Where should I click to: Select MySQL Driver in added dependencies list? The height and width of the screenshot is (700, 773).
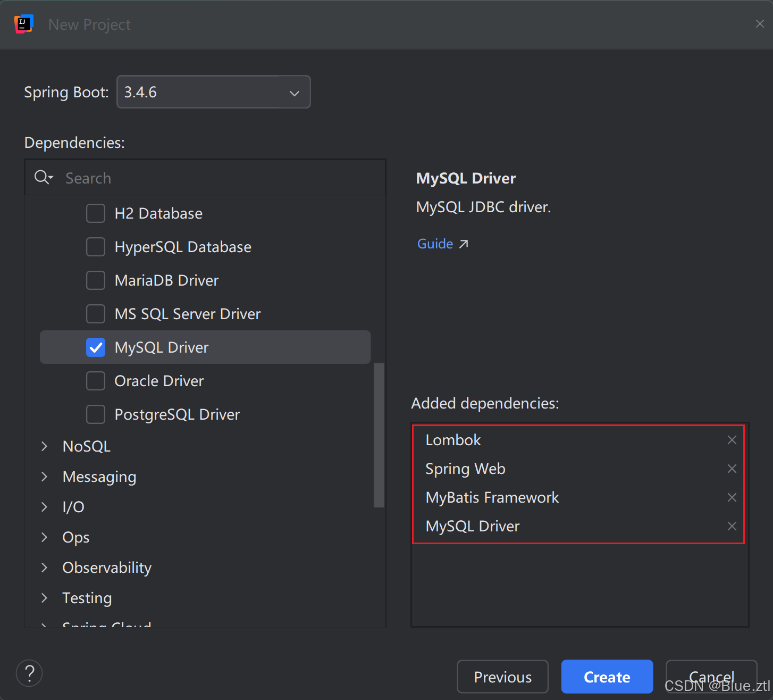point(473,526)
